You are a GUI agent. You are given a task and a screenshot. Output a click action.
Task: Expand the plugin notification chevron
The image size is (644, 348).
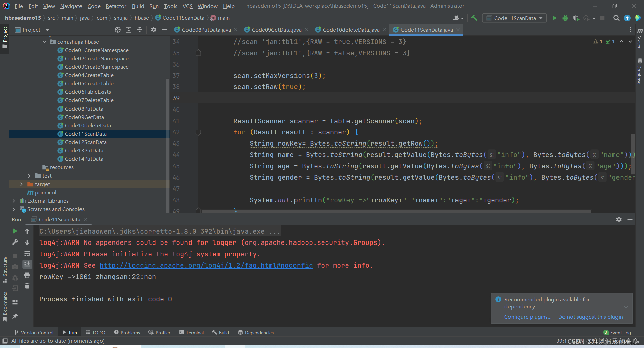coord(626,307)
